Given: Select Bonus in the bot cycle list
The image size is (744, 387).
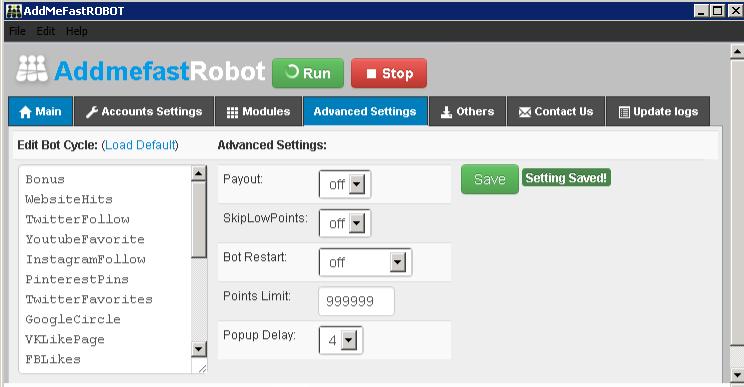Looking at the screenshot, I should [x=45, y=179].
